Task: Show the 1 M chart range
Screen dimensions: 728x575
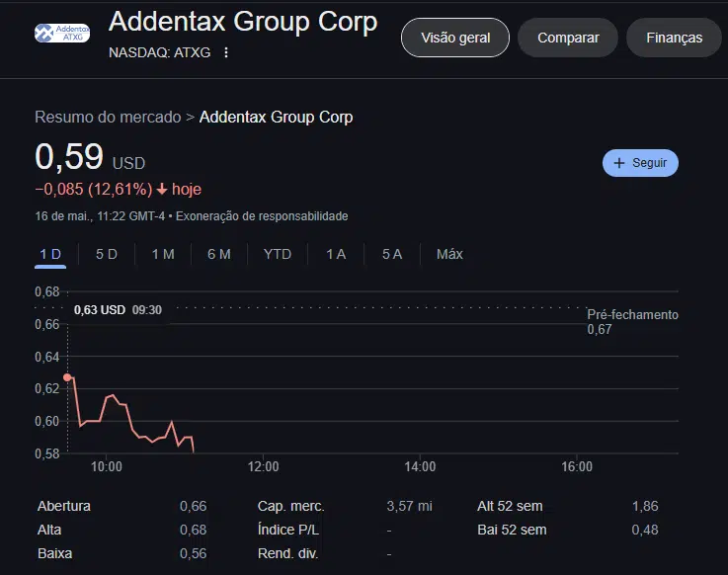Action: [163, 254]
